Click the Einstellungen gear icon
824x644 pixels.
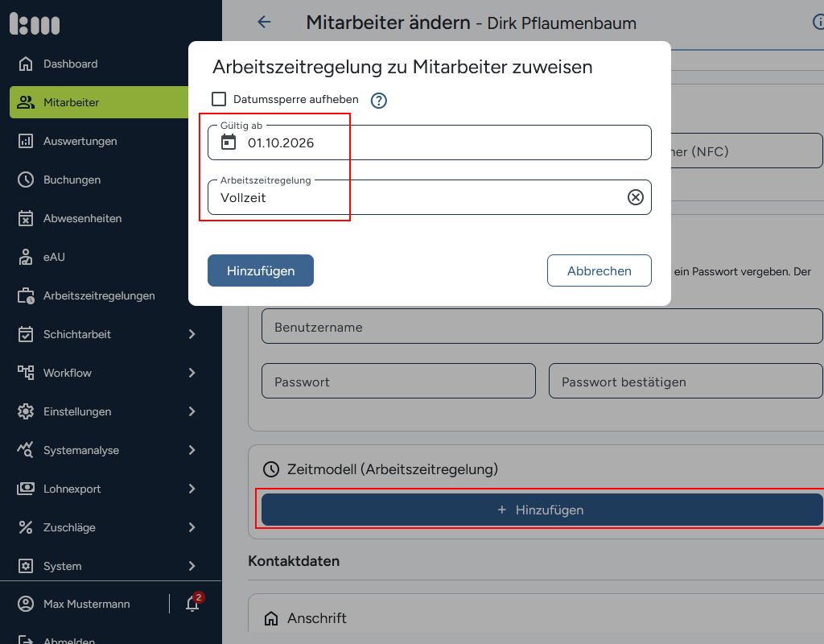click(x=25, y=411)
